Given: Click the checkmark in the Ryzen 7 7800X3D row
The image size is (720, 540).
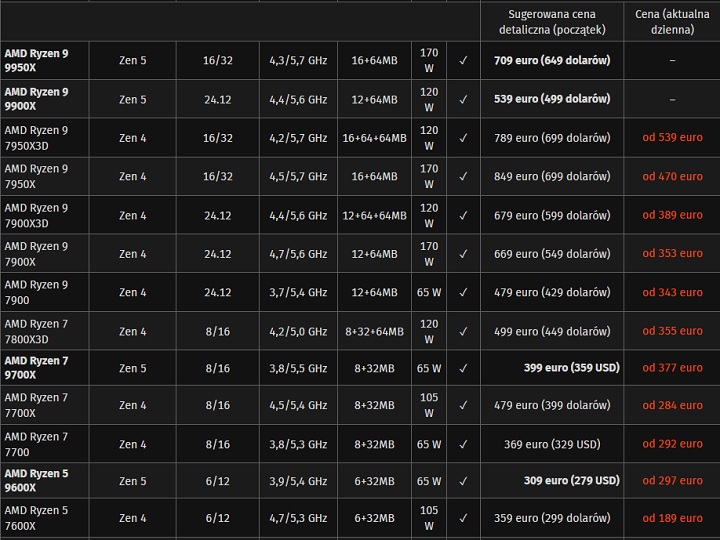Looking at the screenshot, I should pos(463,331).
